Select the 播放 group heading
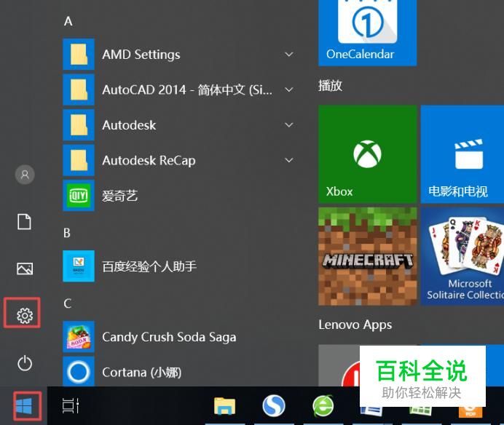The height and width of the screenshot is (425, 504). pos(330,86)
